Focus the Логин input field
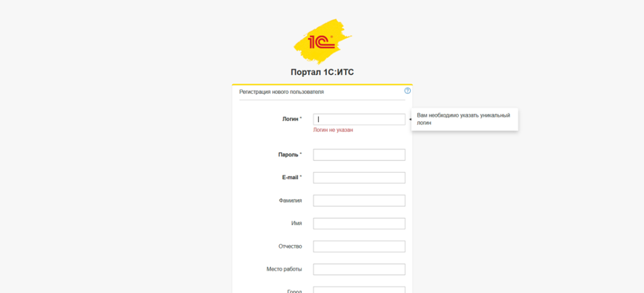Image resolution: width=644 pixels, height=293 pixels. [x=359, y=119]
